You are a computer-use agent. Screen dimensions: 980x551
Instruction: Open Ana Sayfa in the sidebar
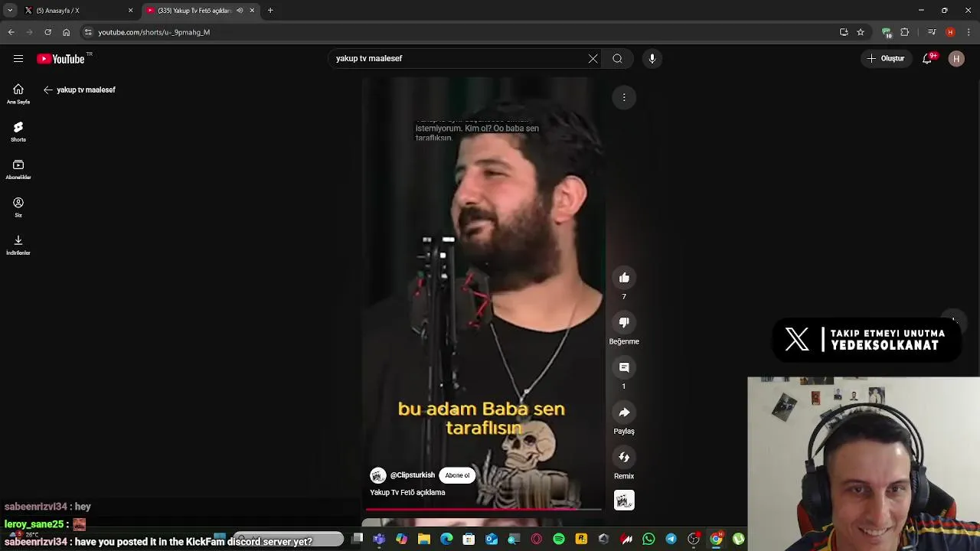pyautogui.click(x=18, y=94)
